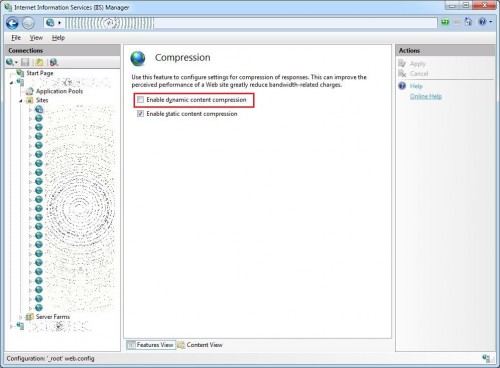Uncheck Enable static content compression
The image size is (500, 368).
point(140,114)
